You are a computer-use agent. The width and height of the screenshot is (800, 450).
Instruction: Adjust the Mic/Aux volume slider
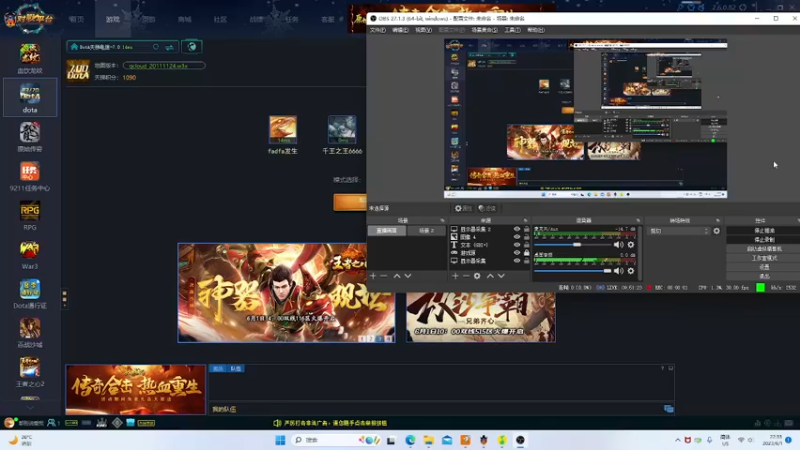(x=572, y=245)
